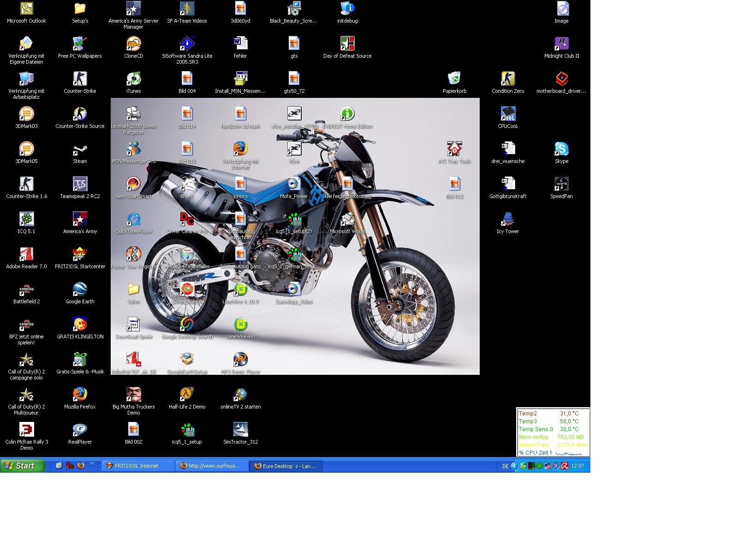Launch SpeedFan from the desktop
Viewport: 756px width, 541px height.
point(561,185)
